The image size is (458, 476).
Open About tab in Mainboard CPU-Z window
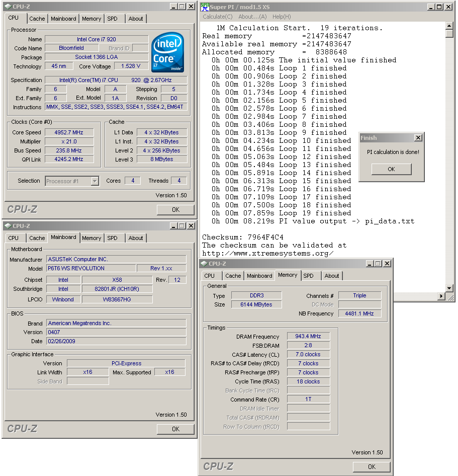(136, 239)
